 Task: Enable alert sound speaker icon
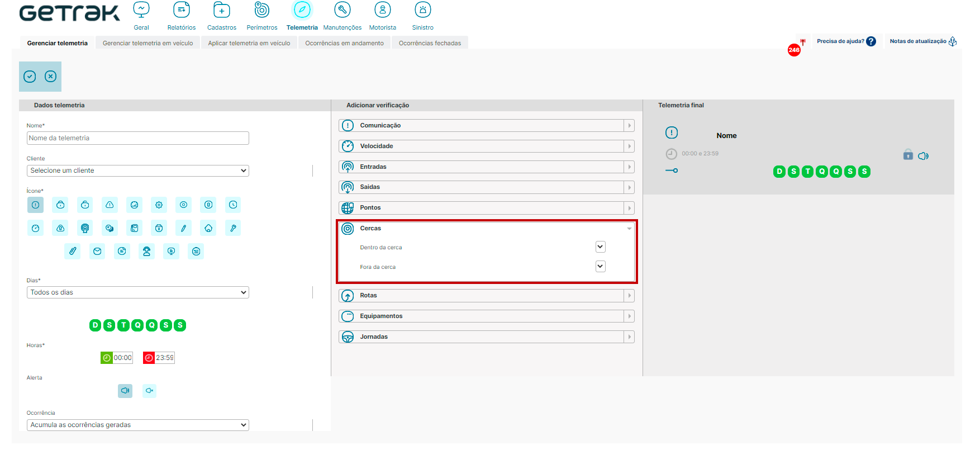coord(125,391)
